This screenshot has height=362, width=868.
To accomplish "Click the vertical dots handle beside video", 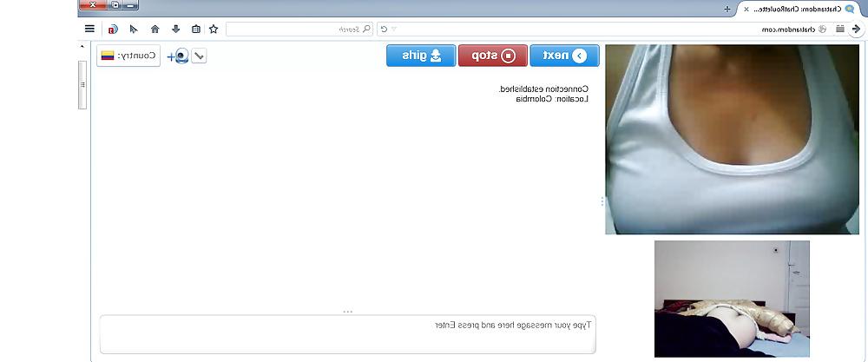I will [602, 201].
